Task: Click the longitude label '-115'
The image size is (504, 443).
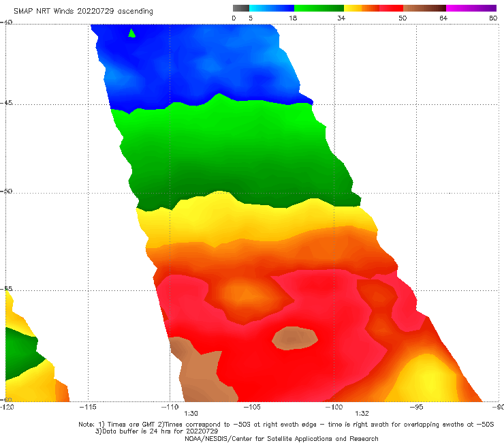Action: (x=88, y=407)
